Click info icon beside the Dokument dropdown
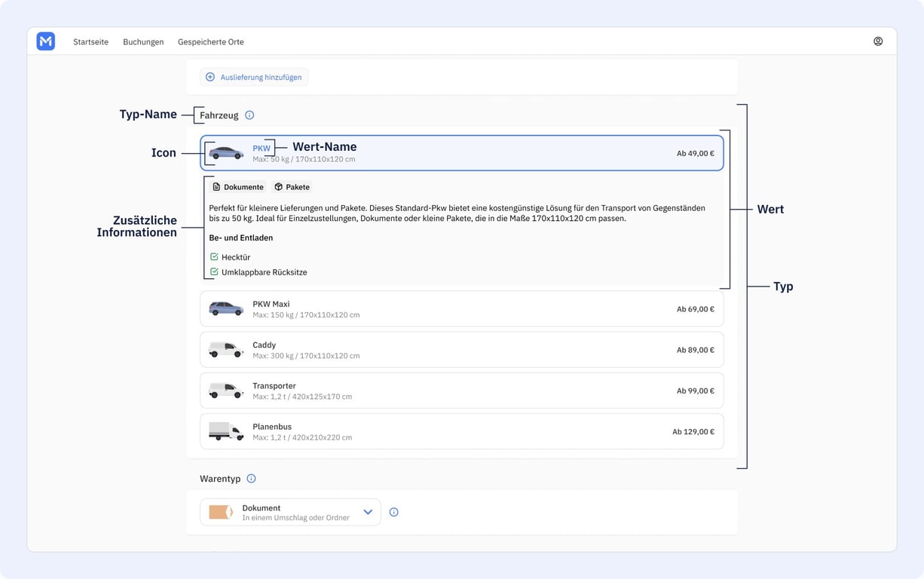Viewport: 924px width, 579px height. tap(393, 513)
